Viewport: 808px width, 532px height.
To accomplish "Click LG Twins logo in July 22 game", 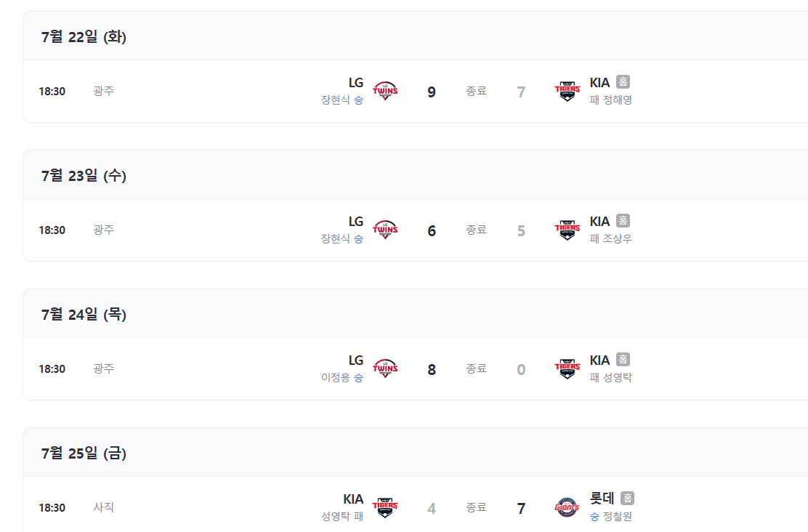I will tap(385, 91).
